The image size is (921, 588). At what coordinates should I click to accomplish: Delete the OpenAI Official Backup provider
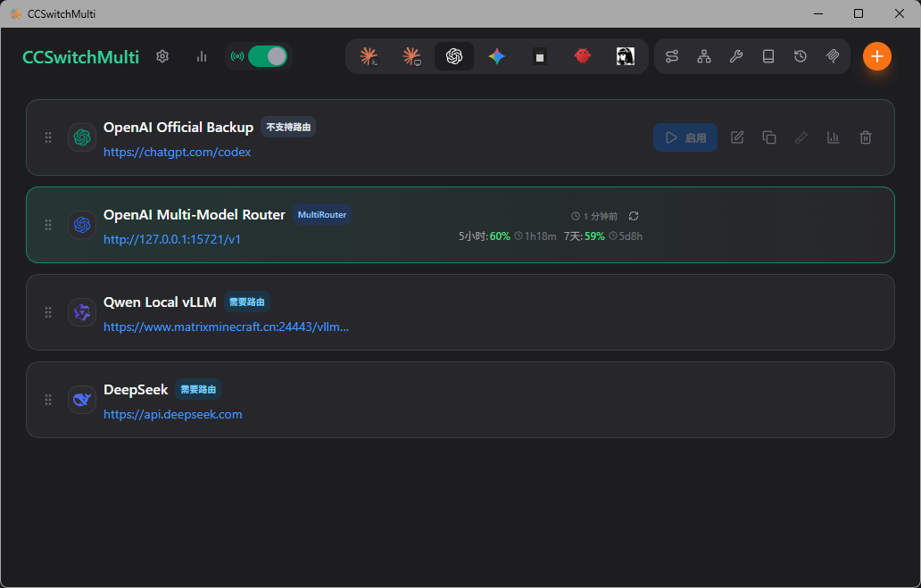[x=865, y=137]
